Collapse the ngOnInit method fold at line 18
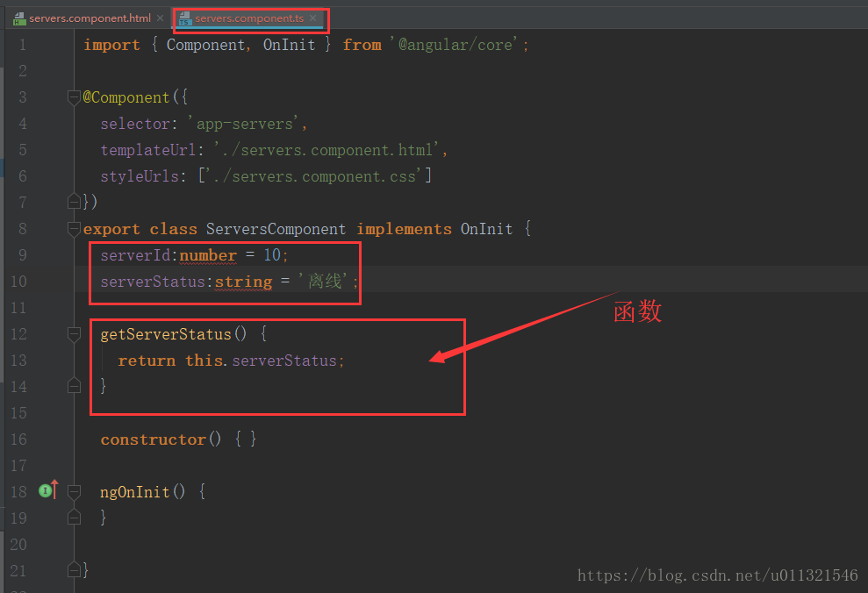The height and width of the screenshot is (593, 868). tap(74, 491)
